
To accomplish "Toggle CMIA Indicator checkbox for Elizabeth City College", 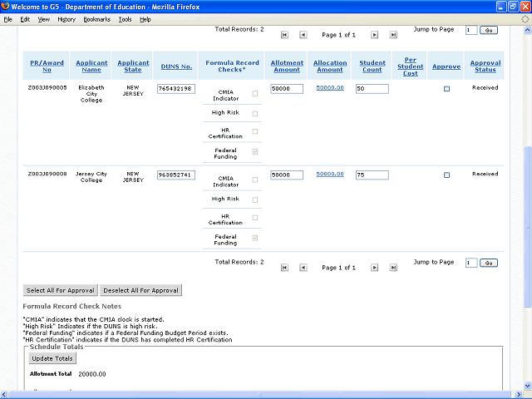I will 254,94.
